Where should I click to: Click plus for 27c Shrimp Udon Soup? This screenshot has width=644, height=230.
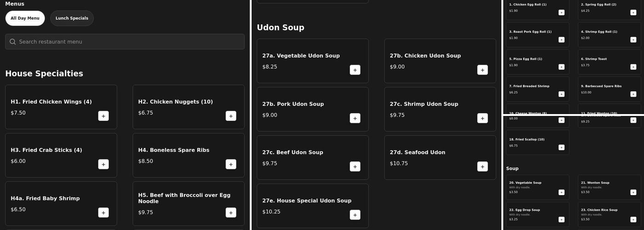coord(482,118)
